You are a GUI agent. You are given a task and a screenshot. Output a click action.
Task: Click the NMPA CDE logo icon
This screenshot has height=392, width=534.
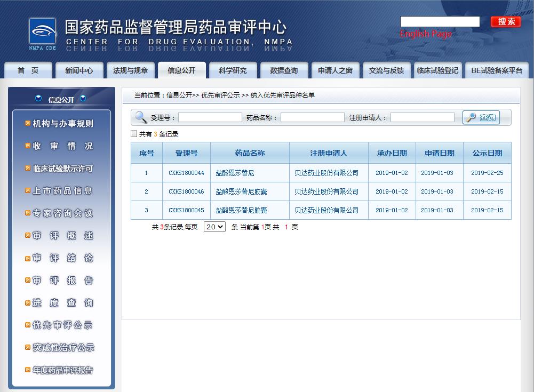click(x=42, y=33)
